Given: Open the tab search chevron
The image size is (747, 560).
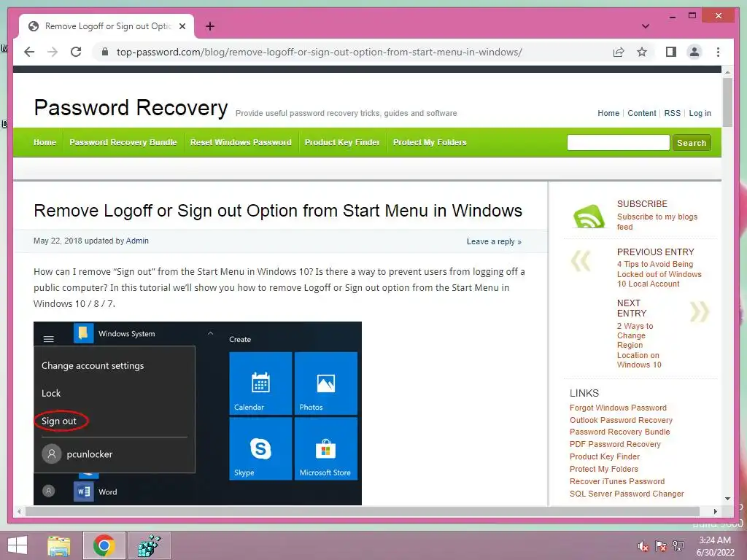Looking at the screenshot, I should (645, 26).
